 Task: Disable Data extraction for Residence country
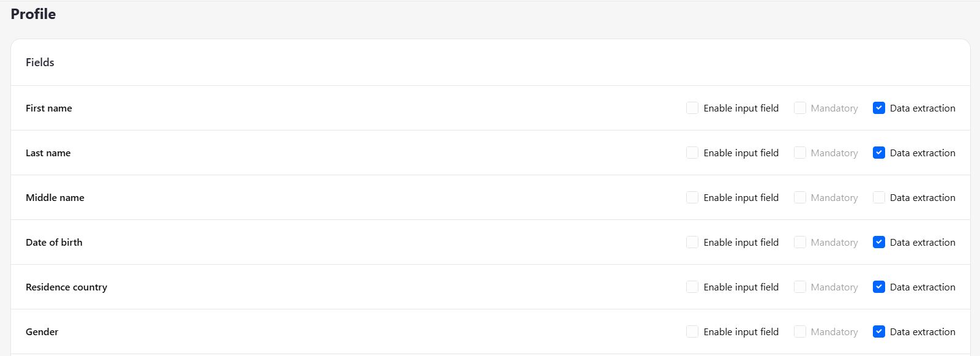click(879, 287)
